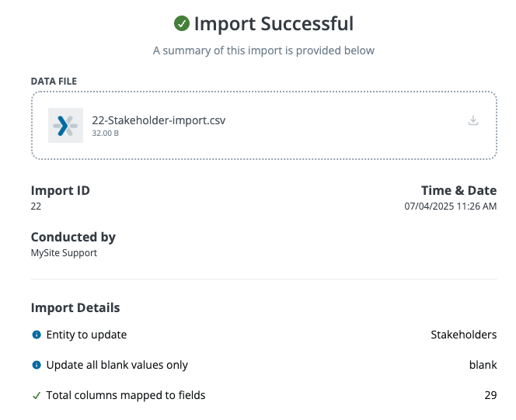Click the DATA FILE label

[54, 82]
